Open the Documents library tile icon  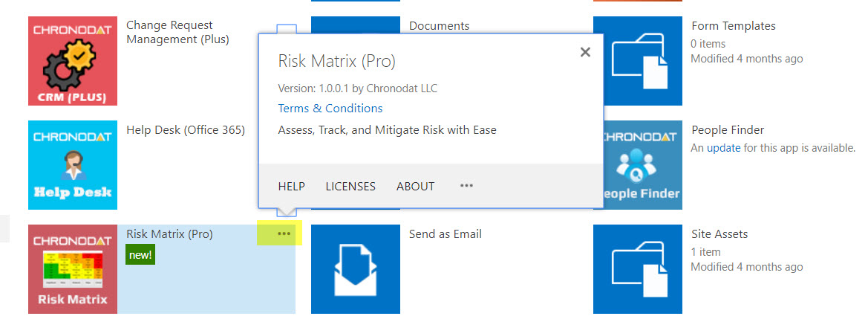[356, 25]
